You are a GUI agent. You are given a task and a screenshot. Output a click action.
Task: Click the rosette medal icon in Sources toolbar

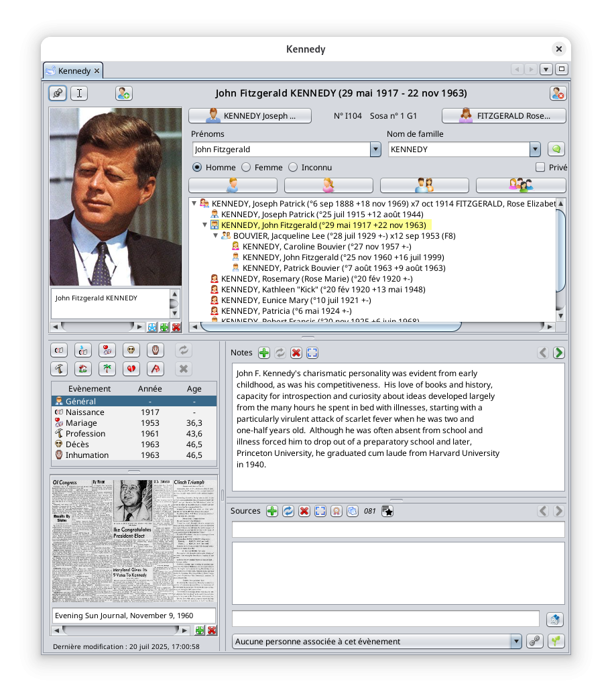point(336,511)
